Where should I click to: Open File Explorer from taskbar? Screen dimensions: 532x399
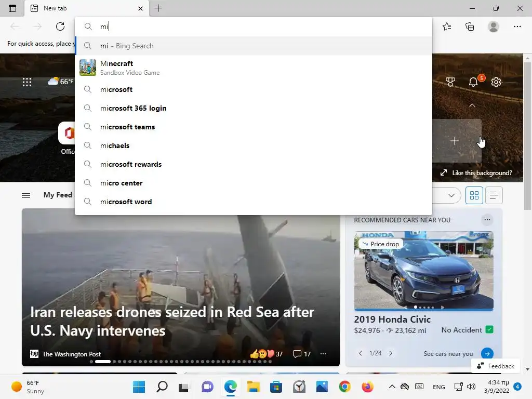coord(253,387)
